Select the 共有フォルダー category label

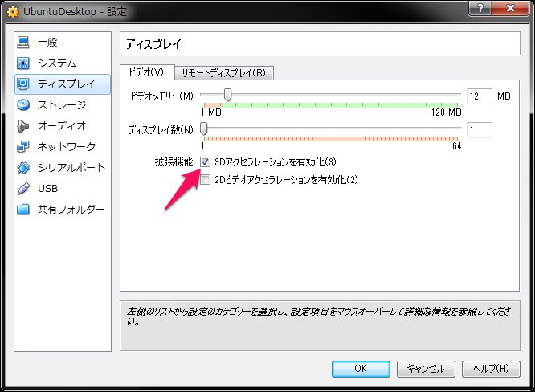(71, 209)
